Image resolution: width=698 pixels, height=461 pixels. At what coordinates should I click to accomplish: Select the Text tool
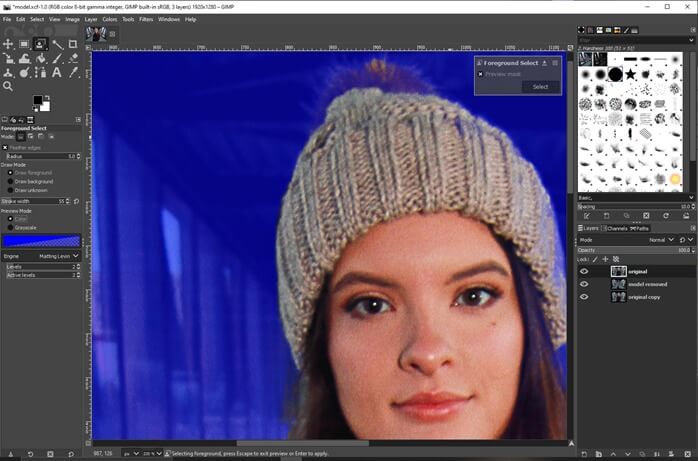[x=57, y=73]
